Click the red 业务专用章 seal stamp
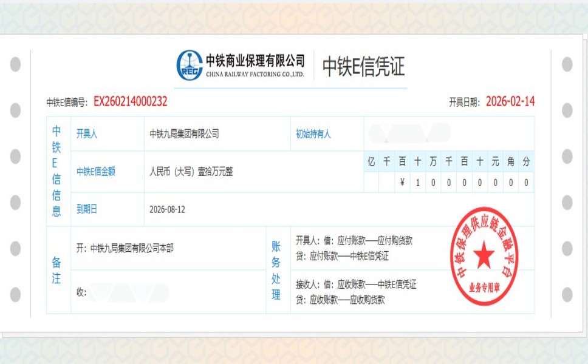Image resolution: width=588 pixels, height=364 pixels. [484, 256]
